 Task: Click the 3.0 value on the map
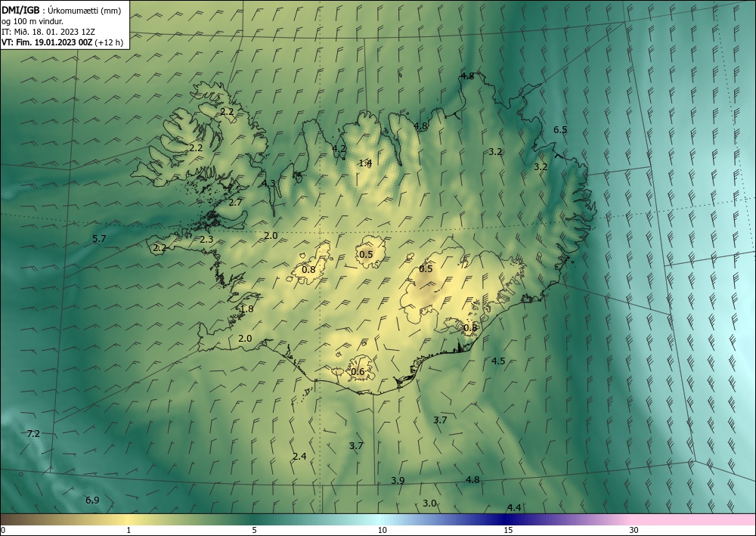[x=429, y=503]
